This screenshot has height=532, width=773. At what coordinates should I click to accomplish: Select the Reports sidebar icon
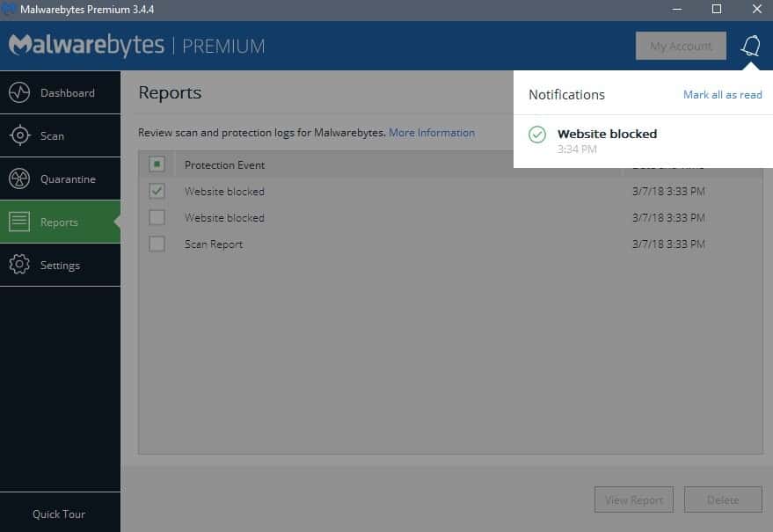pos(21,222)
